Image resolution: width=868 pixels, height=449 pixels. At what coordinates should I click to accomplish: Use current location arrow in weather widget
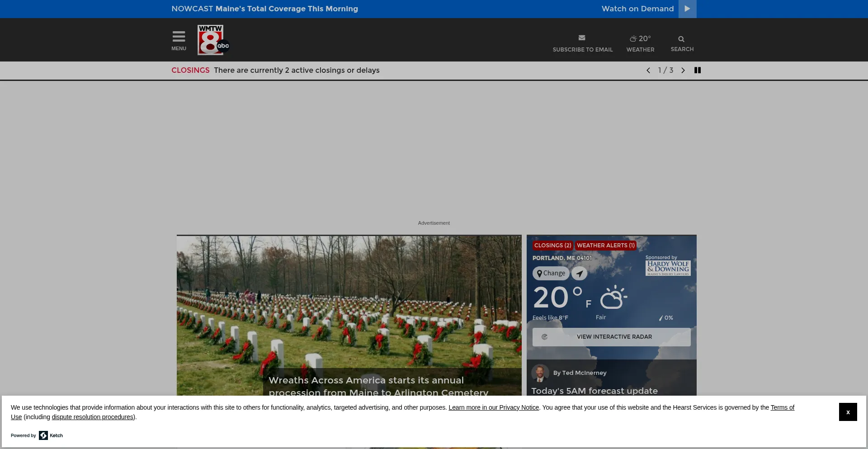tap(580, 273)
